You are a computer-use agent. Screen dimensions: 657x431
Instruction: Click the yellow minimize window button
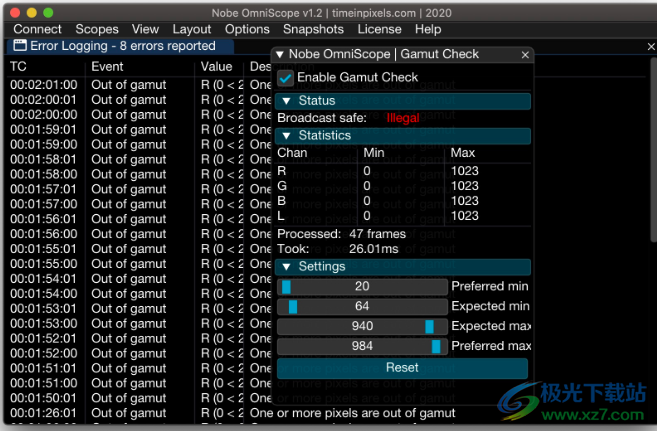(32, 13)
